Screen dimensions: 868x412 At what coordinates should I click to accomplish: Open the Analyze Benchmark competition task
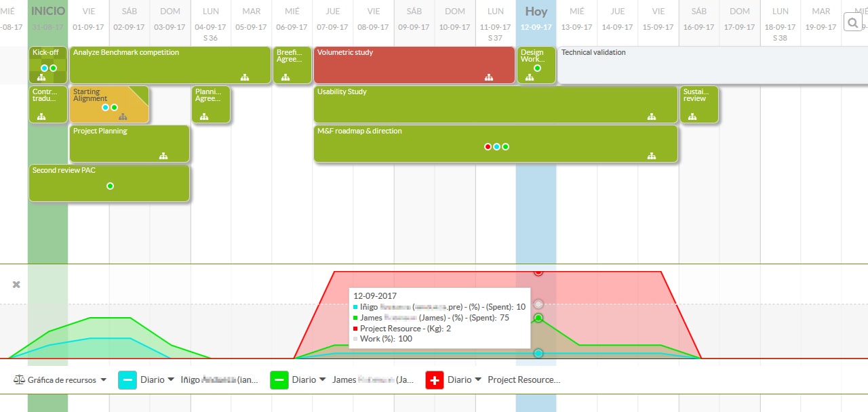coord(170,65)
